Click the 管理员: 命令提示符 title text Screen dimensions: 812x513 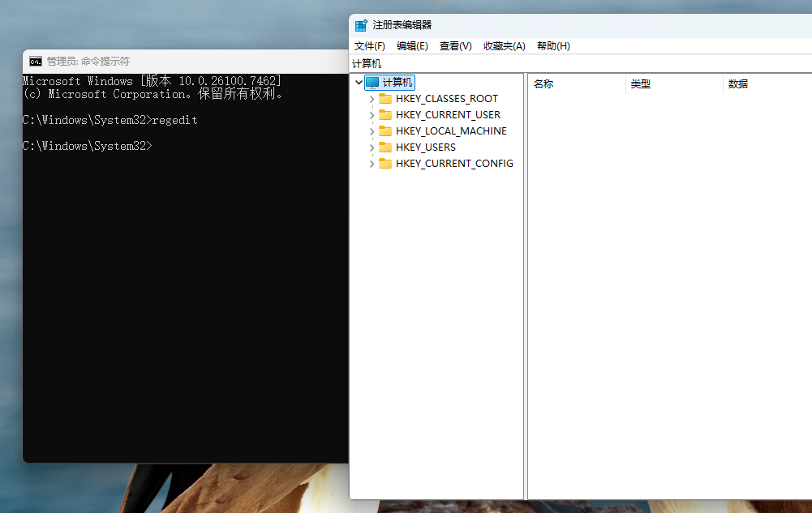88,62
